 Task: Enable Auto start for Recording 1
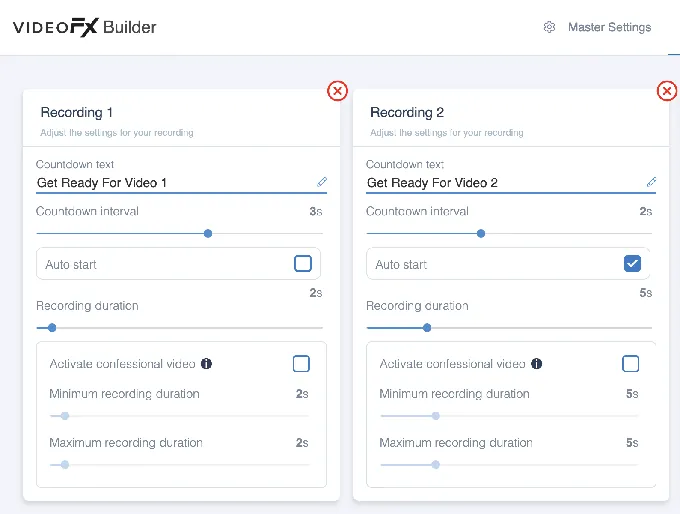tap(303, 263)
